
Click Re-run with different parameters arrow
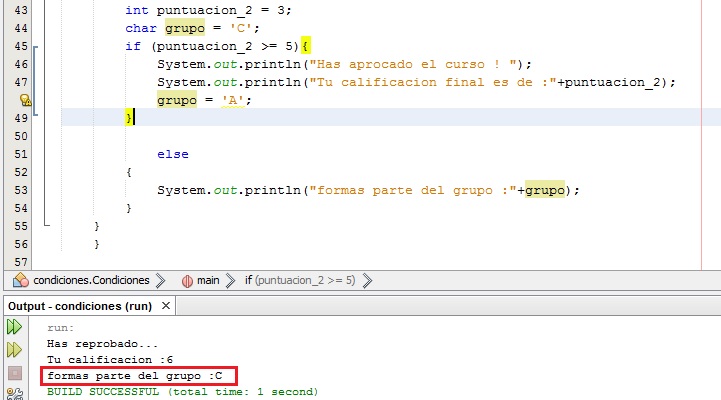tap(15, 350)
